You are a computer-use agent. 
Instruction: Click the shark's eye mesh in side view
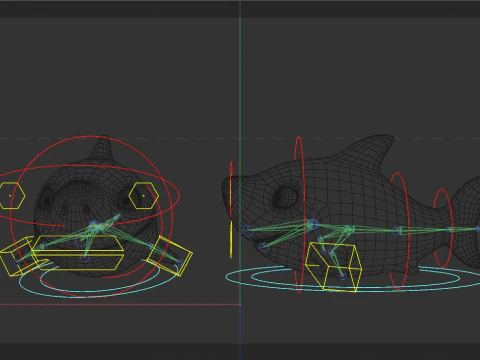tap(285, 196)
